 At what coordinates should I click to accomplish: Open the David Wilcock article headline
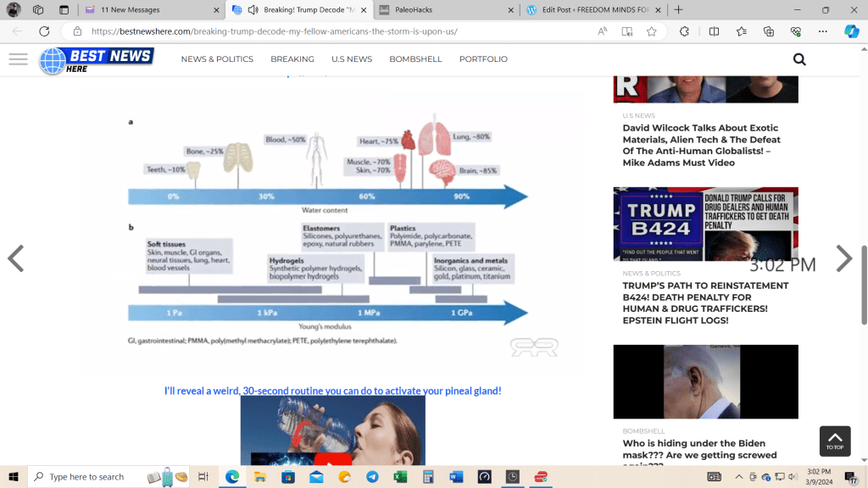(701, 145)
